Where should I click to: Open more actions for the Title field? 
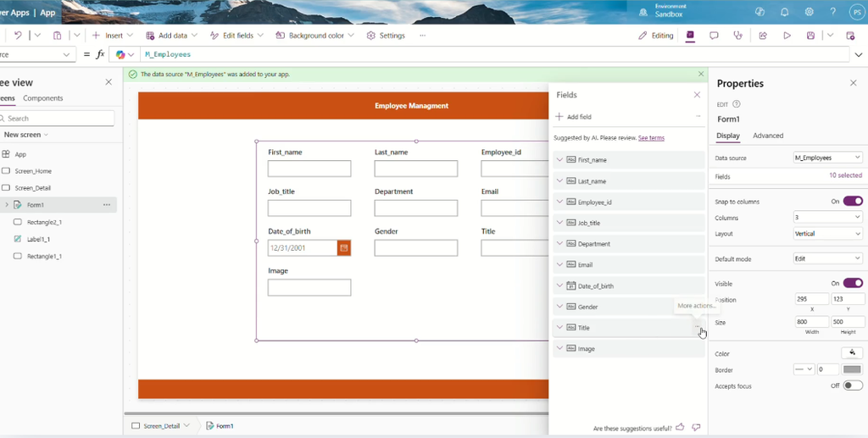tap(698, 327)
